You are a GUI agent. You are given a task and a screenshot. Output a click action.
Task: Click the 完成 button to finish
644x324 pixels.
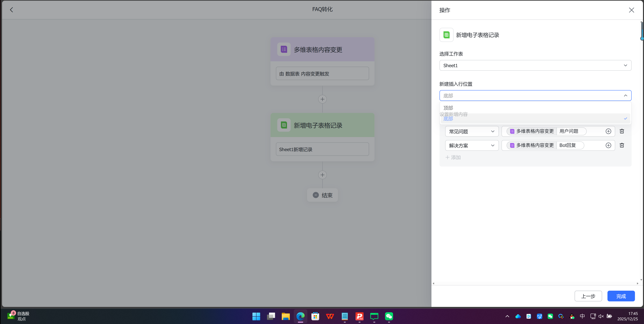621,296
